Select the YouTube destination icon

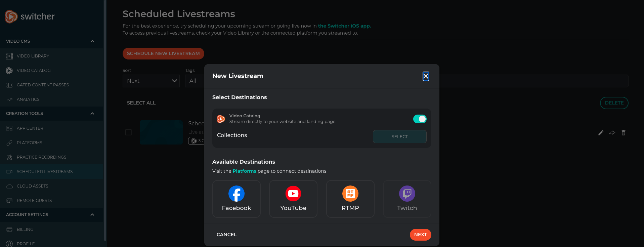[x=293, y=194]
